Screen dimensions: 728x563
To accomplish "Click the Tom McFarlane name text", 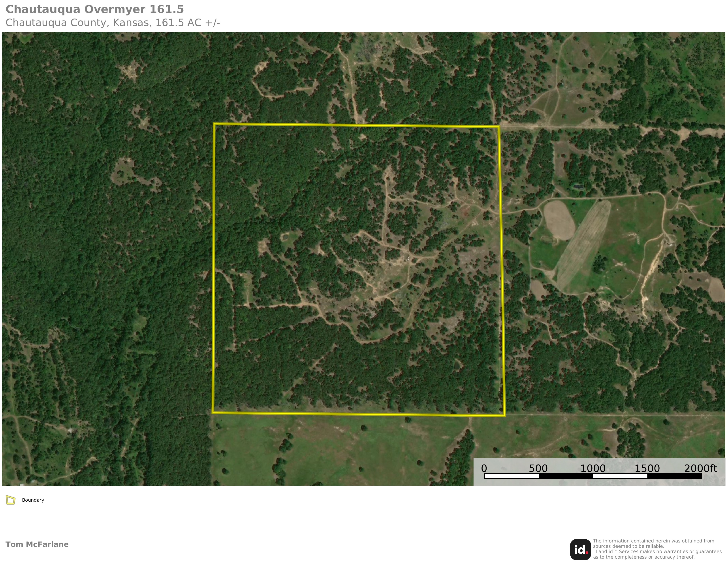I will [x=37, y=544].
